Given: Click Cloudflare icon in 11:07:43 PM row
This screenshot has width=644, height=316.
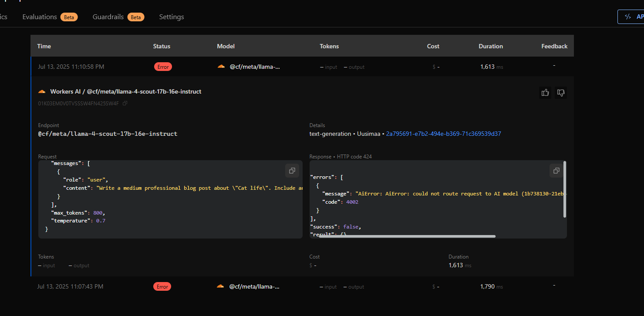Looking at the screenshot, I should click(x=220, y=286).
